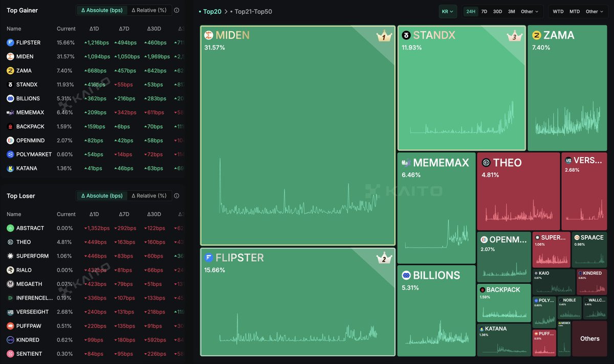Open the KAIO treemap tile
Screen dimensions: 614x364
coord(554,282)
